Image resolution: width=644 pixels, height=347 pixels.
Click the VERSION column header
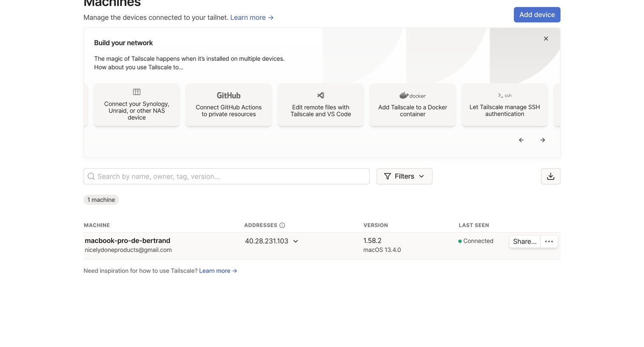(376, 226)
